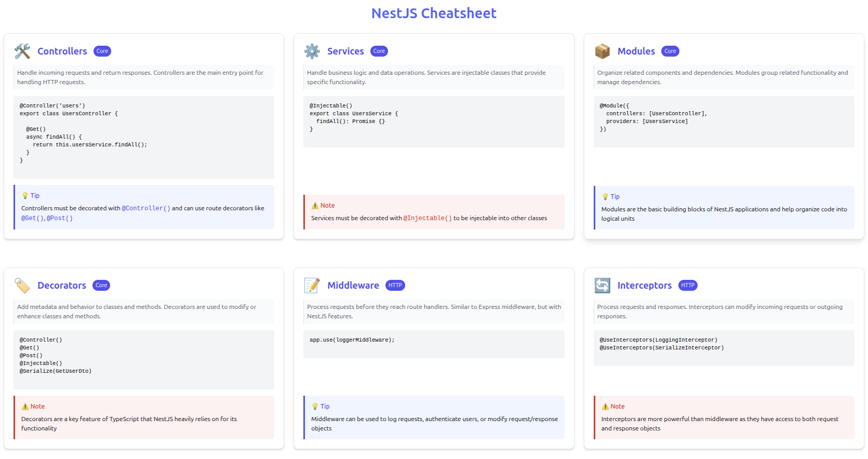
Task: Click 'findAll(): Promise {}' code line
Action: click(x=351, y=122)
